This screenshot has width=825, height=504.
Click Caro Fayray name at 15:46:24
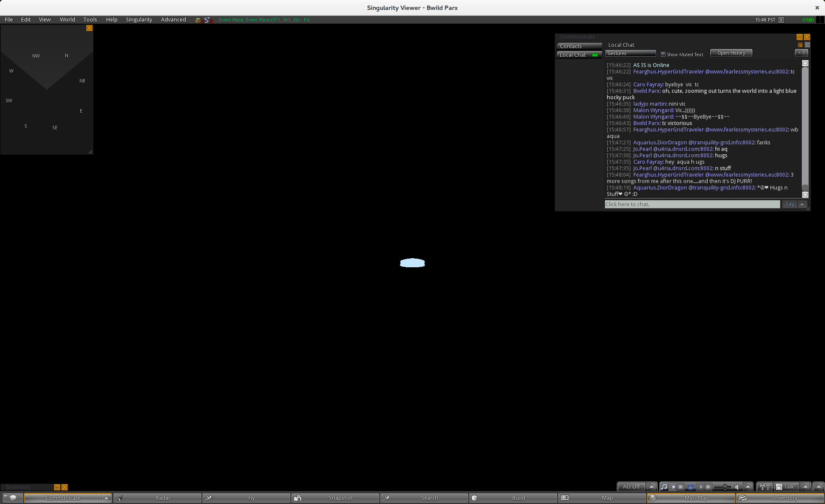pyautogui.click(x=648, y=85)
